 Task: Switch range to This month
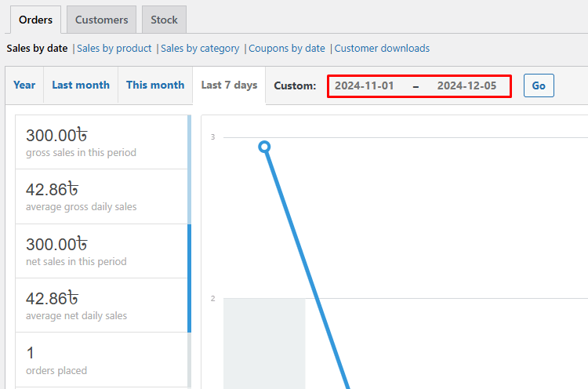click(155, 85)
